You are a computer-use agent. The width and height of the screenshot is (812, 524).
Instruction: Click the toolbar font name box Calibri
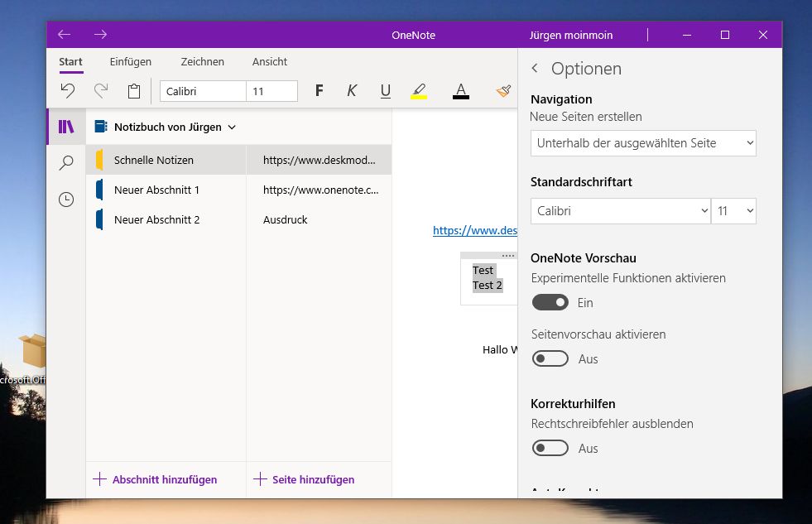[203, 91]
